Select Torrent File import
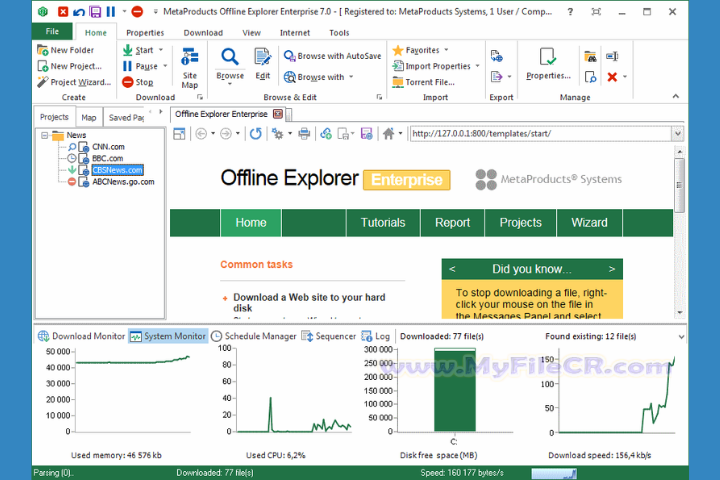This screenshot has height=480, width=720. click(x=423, y=82)
